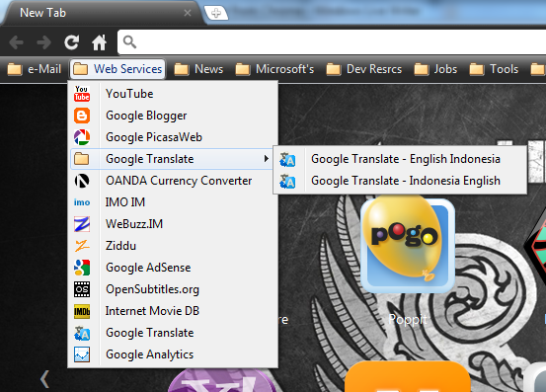Click the Picasa pinwheel icon

coord(82,137)
